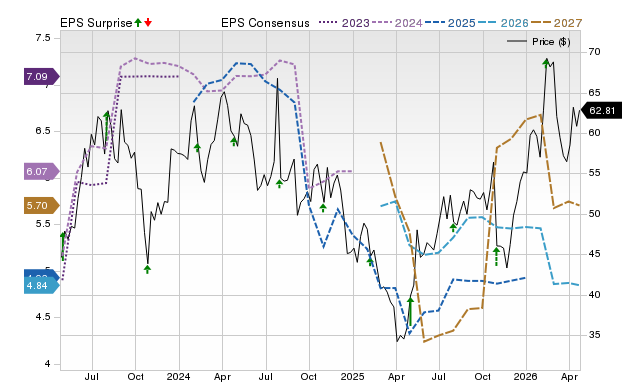Viewport: 640px width, 382px height.
Task: Toggle the 2027 EPS consensus legend entry
Action: tap(556, 23)
